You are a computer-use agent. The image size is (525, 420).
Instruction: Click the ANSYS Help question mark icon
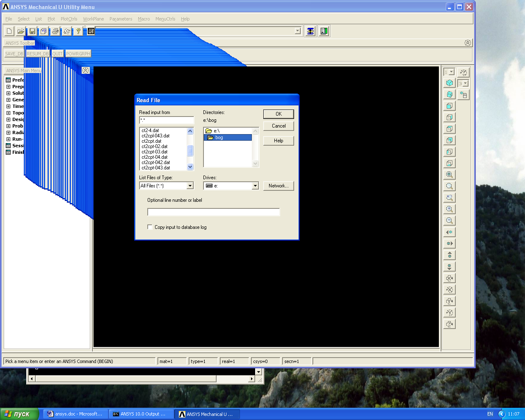[78, 31]
